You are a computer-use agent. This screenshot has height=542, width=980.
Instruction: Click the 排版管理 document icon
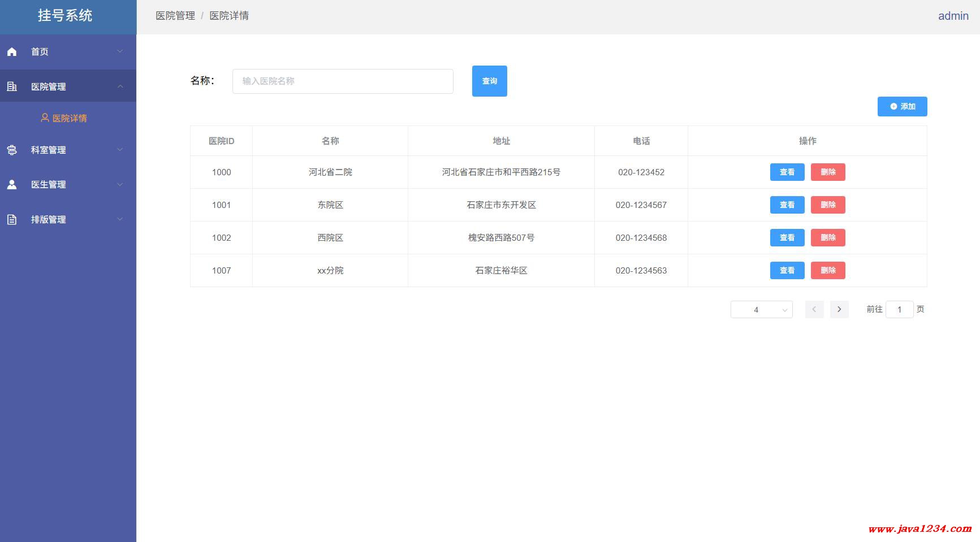pos(12,220)
